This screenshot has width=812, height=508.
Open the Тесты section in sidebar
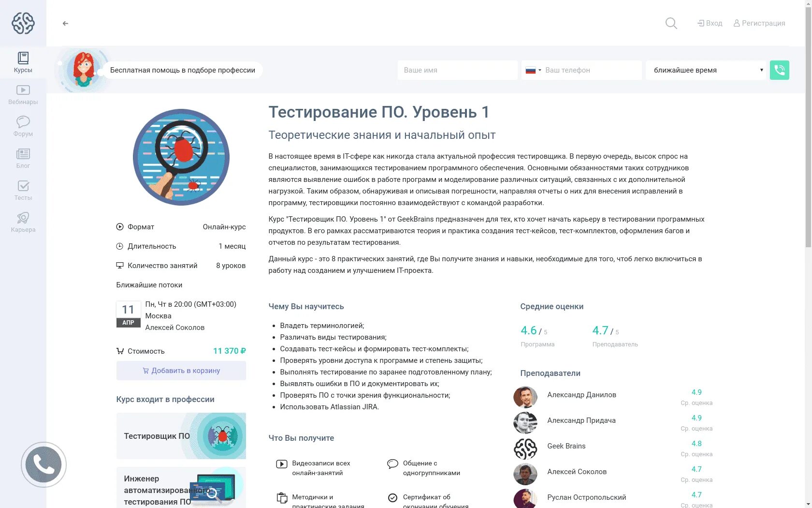(x=23, y=190)
